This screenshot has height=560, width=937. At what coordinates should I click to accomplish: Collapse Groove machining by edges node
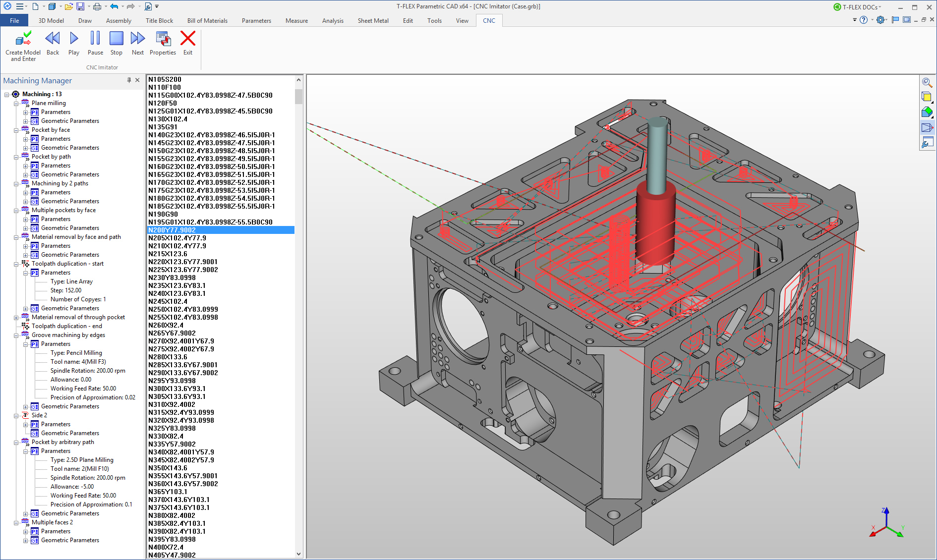pos(16,335)
